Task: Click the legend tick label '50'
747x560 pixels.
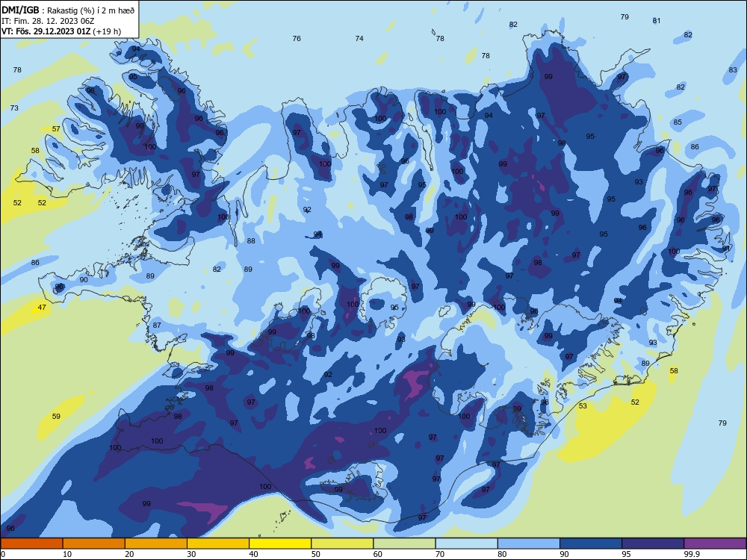Action: point(315,554)
